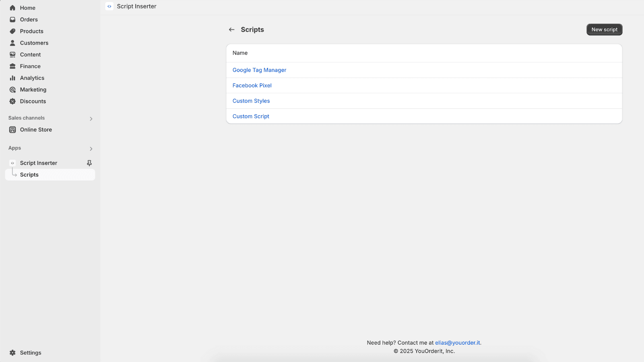This screenshot has width=644, height=362.
Task: Open the Facebook Pixel script
Action: (252, 85)
